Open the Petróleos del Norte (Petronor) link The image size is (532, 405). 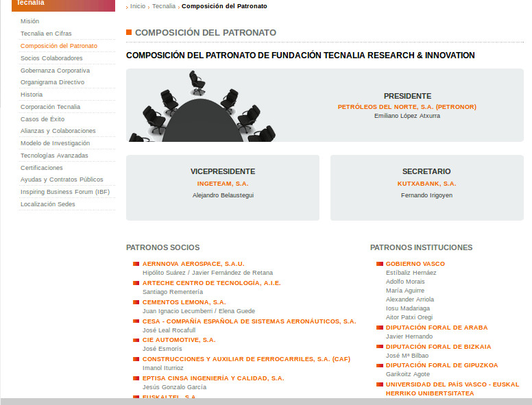407,107
